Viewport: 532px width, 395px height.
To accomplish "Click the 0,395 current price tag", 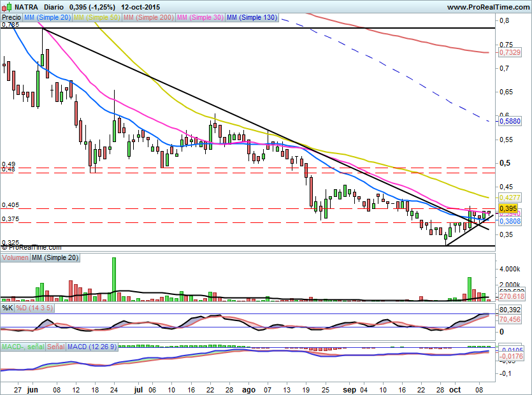I will click(507, 208).
